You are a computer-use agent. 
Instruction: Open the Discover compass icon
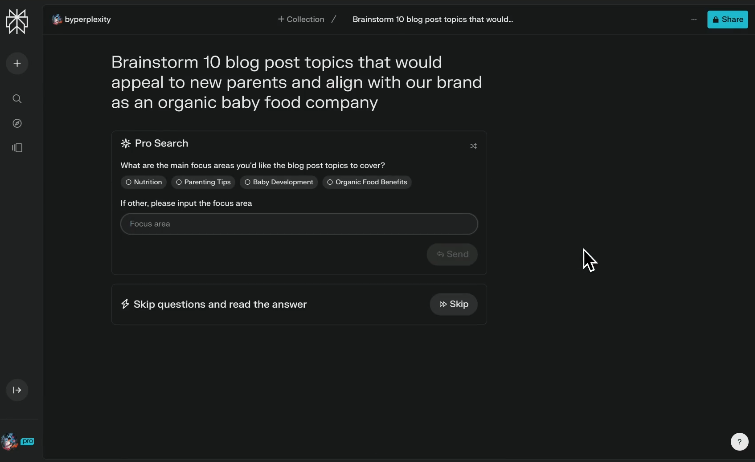click(17, 123)
